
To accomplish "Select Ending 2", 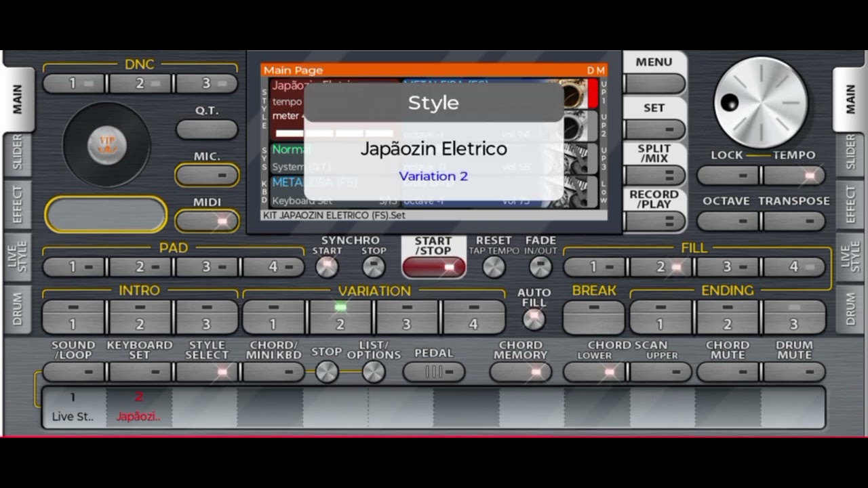I will [x=728, y=317].
